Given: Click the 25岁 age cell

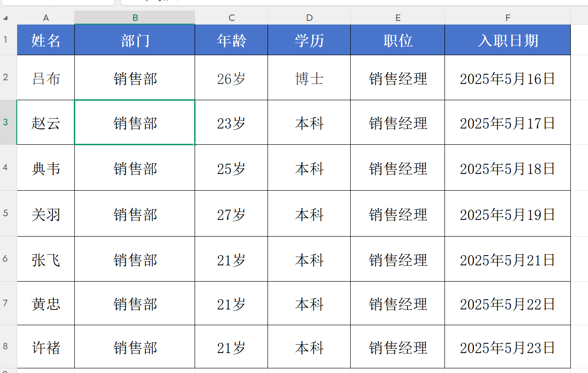Looking at the screenshot, I should (x=231, y=167).
